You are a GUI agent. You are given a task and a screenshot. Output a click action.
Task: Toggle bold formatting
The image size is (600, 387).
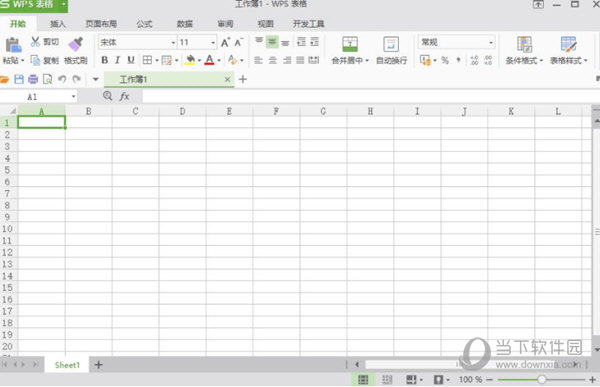pos(104,60)
